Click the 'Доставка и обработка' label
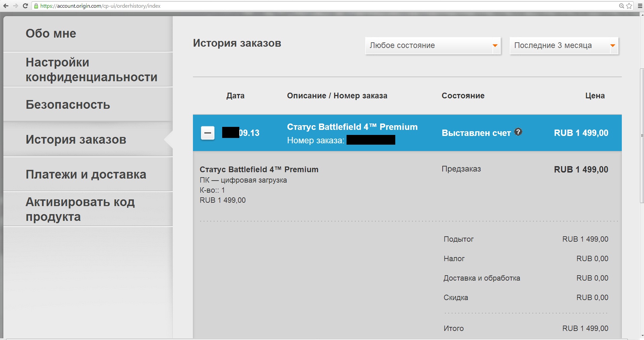Viewport: 644px width, 340px height. 482,278
